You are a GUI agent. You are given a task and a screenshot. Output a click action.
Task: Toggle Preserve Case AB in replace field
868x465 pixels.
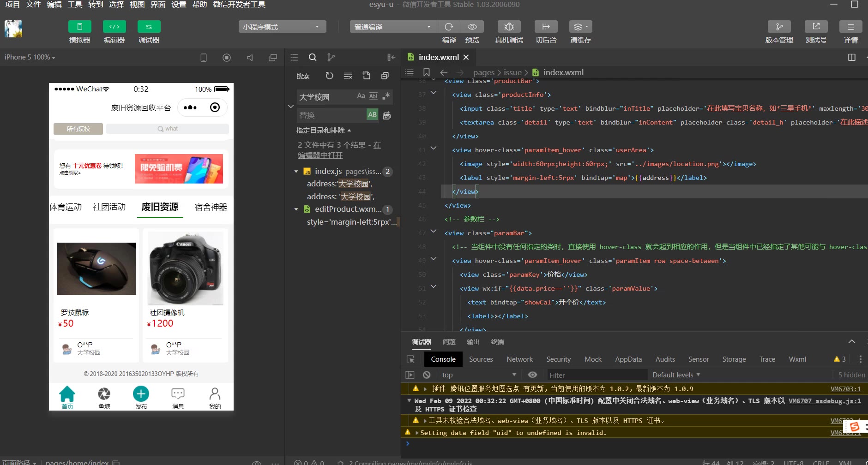tap(372, 115)
